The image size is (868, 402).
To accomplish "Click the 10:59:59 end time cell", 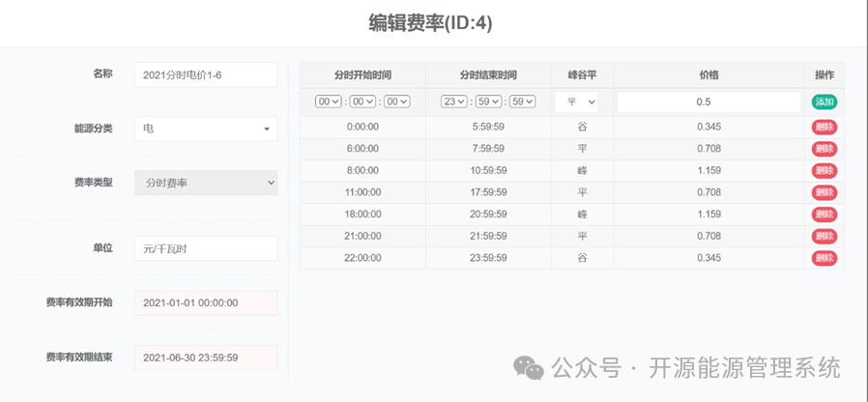I will (x=488, y=170).
